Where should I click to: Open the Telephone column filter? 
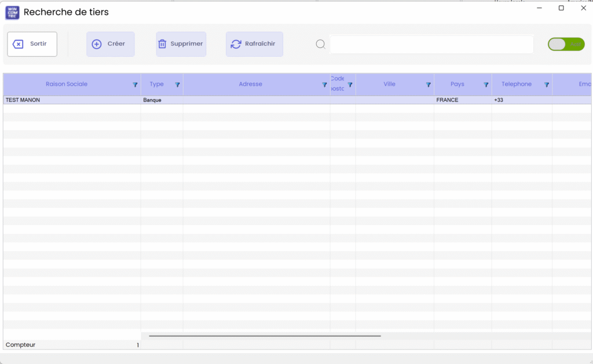coord(546,85)
